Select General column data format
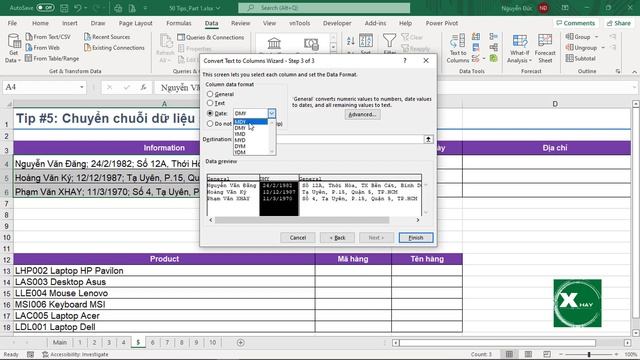The width and height of the screenshot is (640, 360). click(x=210, y=94)
